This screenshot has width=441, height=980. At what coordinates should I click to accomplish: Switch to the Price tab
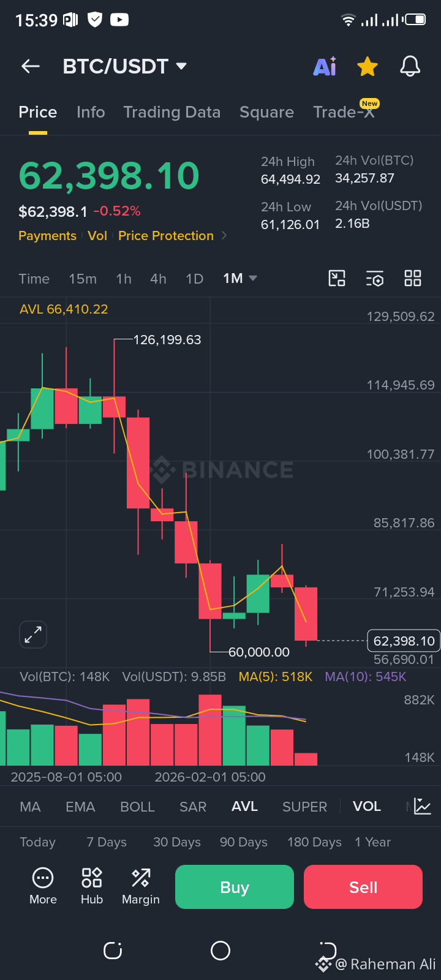point(38,112)
